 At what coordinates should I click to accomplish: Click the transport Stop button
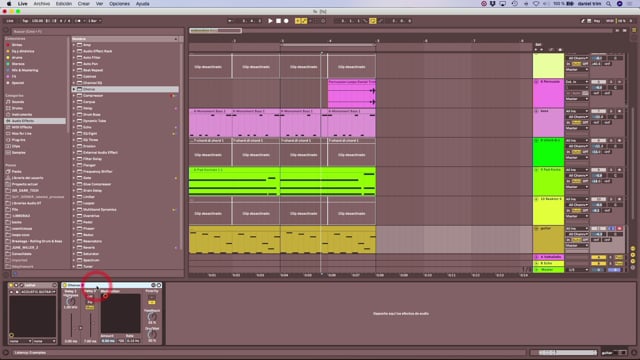278,21
